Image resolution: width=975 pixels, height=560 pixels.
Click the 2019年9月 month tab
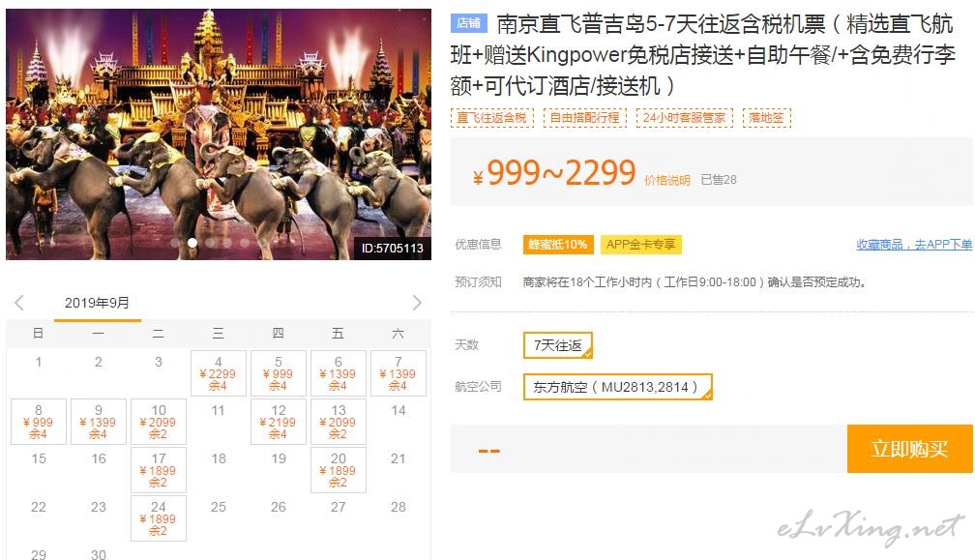[x=97, y=304]
